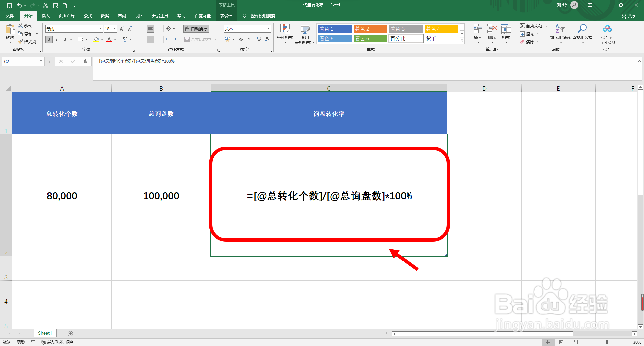Apply the 着色 2 orange cell style

(x=370, y=29)
